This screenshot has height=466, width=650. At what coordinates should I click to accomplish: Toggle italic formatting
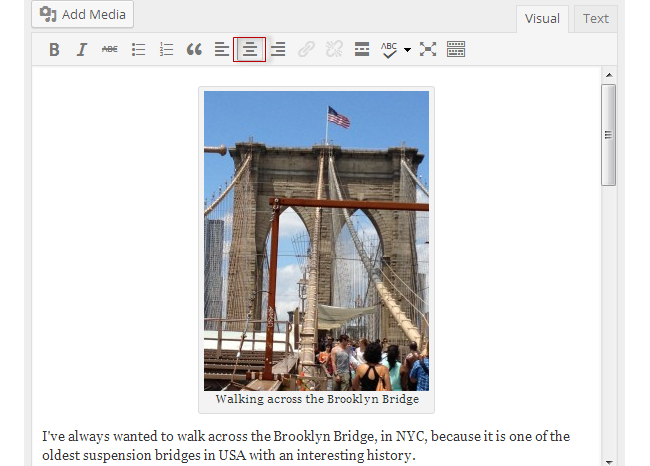(x=82, y=49)
